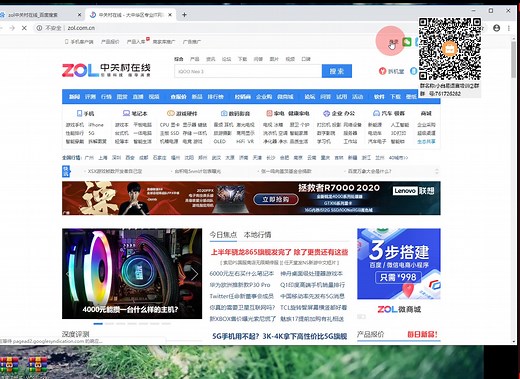Select the 本地行情 tab

[x=257, y=235]
